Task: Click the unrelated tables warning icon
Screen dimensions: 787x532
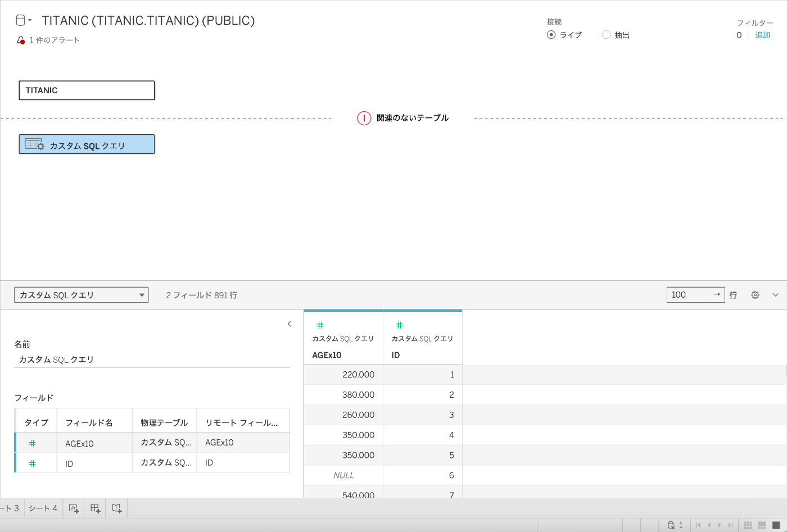Action: tap(364, 118)
